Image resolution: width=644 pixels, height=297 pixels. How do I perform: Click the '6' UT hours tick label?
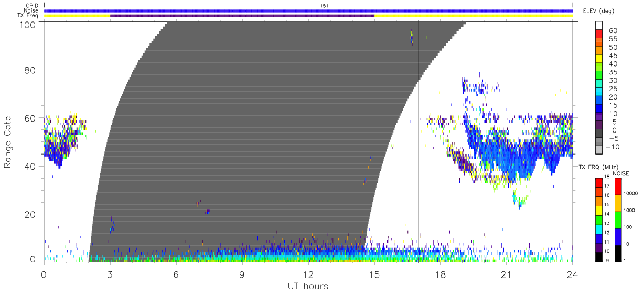pyautogui.click(x=176, y=274)
